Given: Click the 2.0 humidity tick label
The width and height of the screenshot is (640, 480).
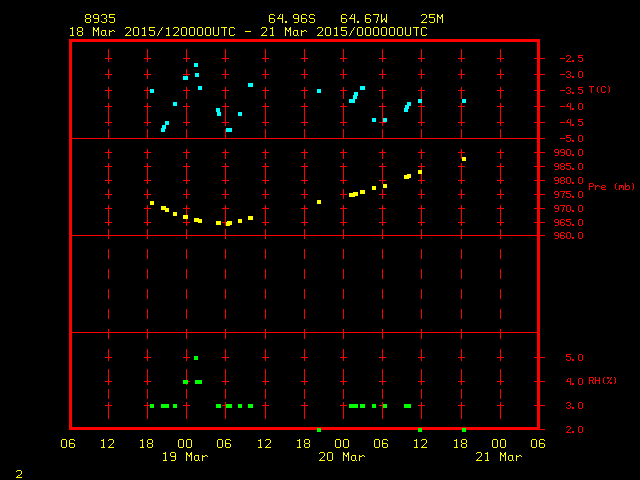Looking at the screenshot, I should tap(574, 429).
